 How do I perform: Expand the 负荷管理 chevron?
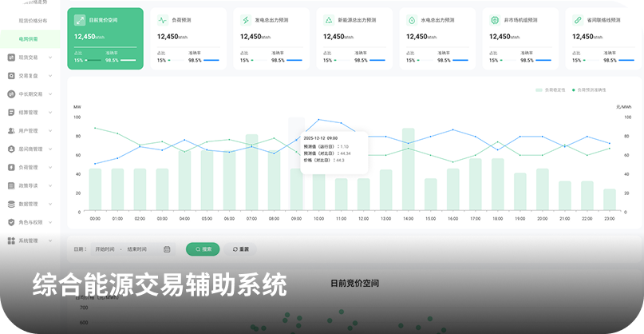[x=50, y=168]
